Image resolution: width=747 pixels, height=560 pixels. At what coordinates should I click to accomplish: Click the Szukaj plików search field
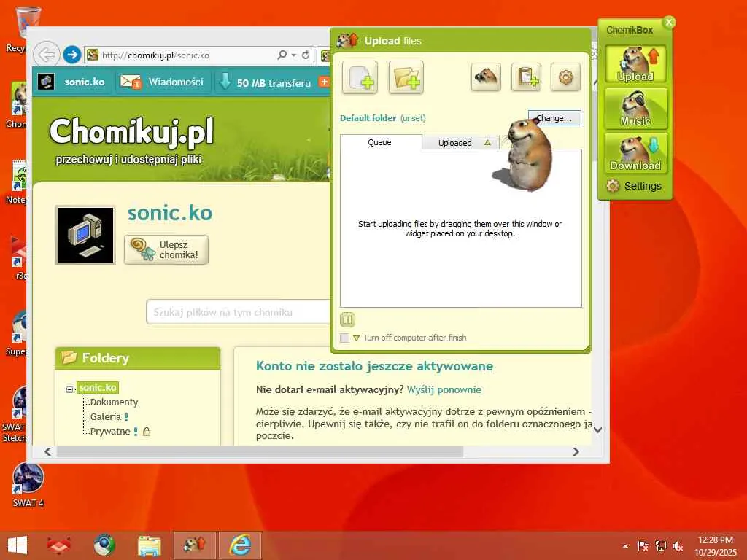point(239,312)
